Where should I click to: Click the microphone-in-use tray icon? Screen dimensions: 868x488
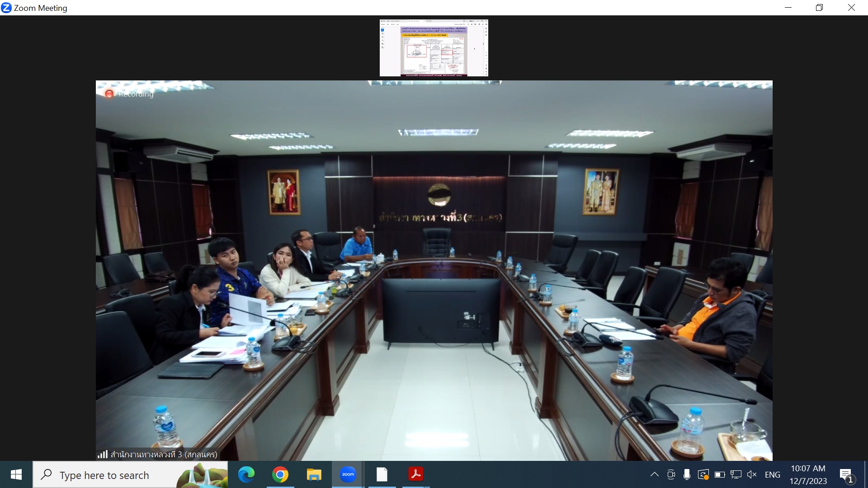687,474
